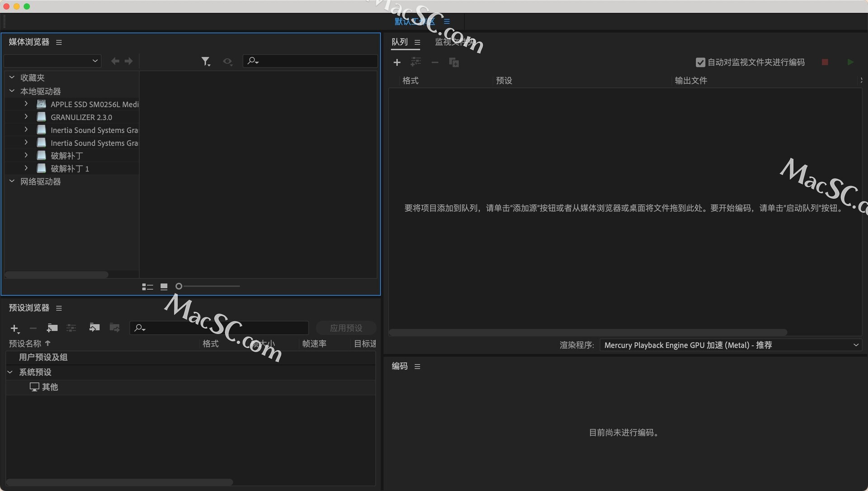Screen dimensions: 868x491
Task: Click the 应用预设 button
Action: pyautogui.click(x=346, y=328)
